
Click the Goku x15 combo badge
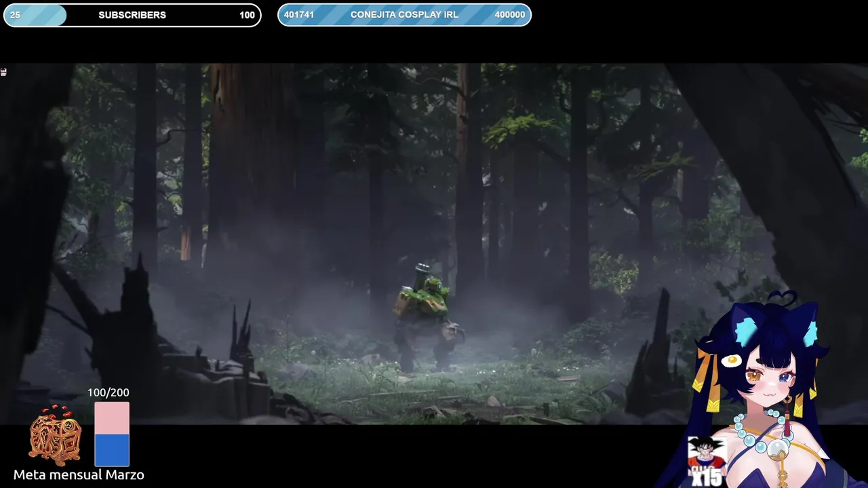pos(707,462)
